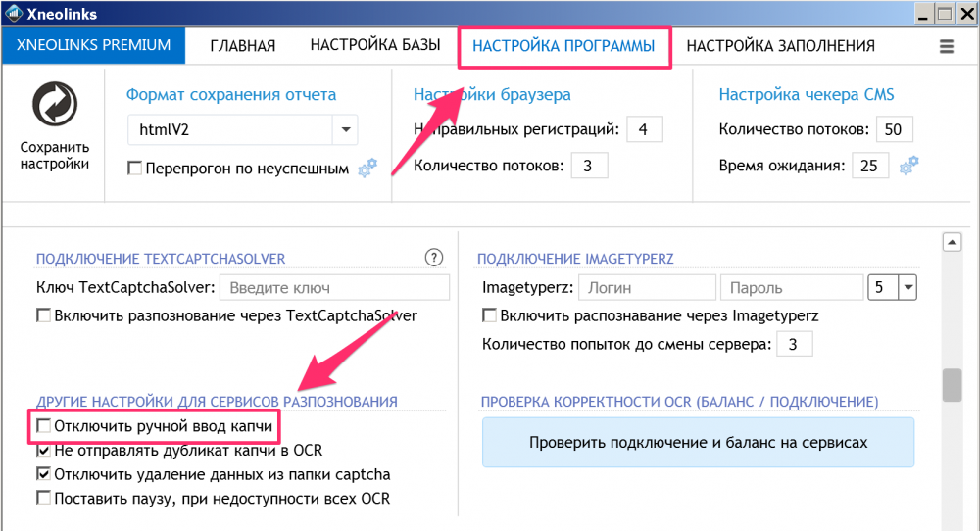Viewport: 980px width, 531px height.
Task: Click the Настройка чекера CMS heading
Action: [x=807, y=94]
